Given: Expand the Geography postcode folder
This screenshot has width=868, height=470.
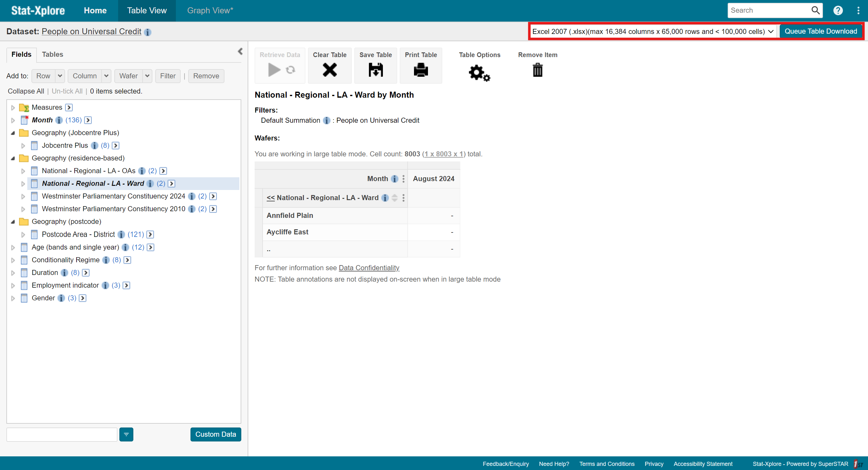Looking at the screenshot, I should click(x=13, y=222).
